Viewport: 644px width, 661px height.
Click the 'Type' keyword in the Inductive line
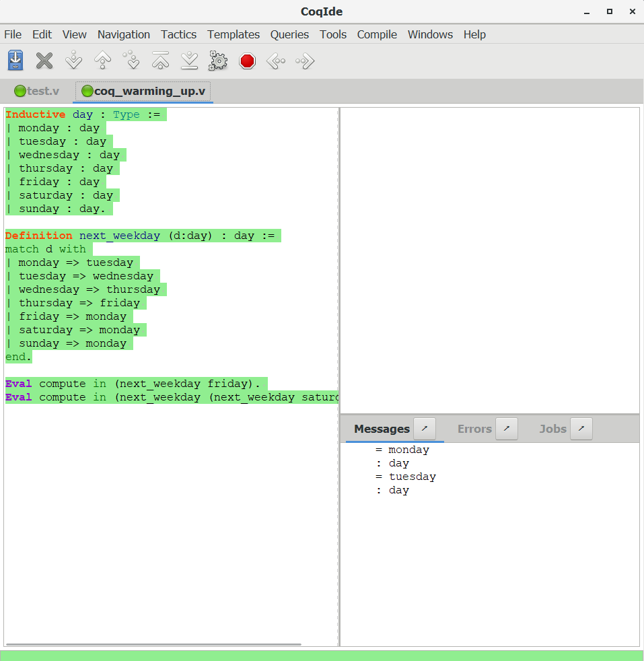(x=127, y=114)
